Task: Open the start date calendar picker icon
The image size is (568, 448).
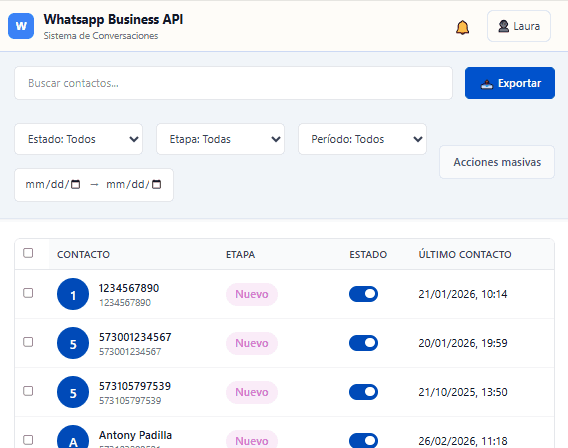Action: 75,184
